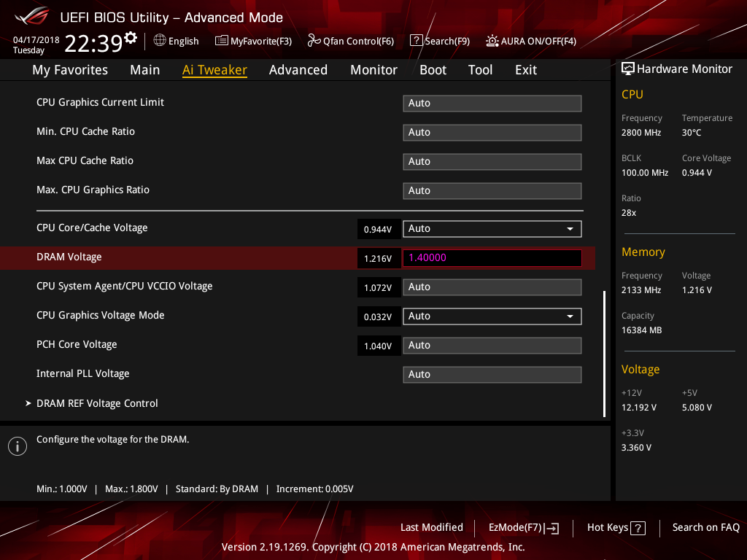Click the 2133 MHz memory frequency
The image size is (747, 560).
[641, 290]
